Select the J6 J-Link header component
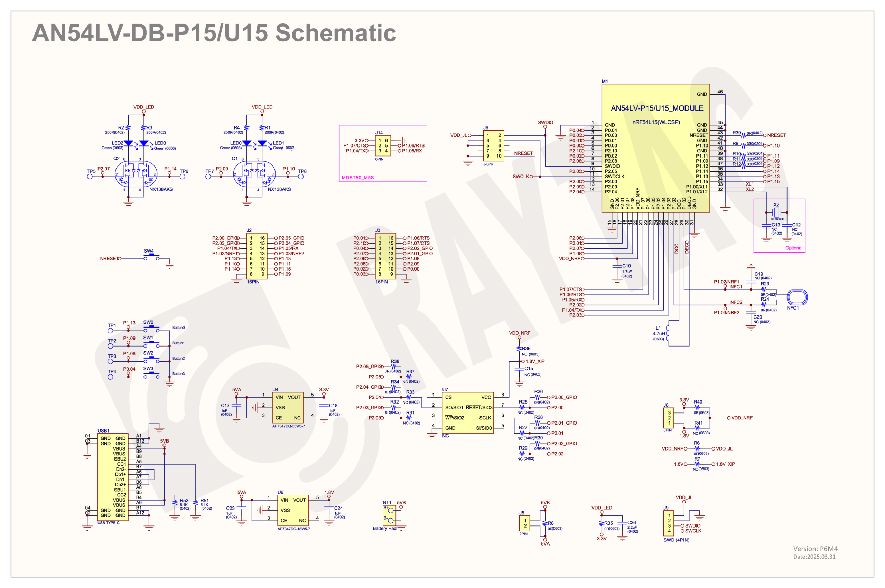Image resolution: width=885 pixels, height=588 pixels. 493,146
